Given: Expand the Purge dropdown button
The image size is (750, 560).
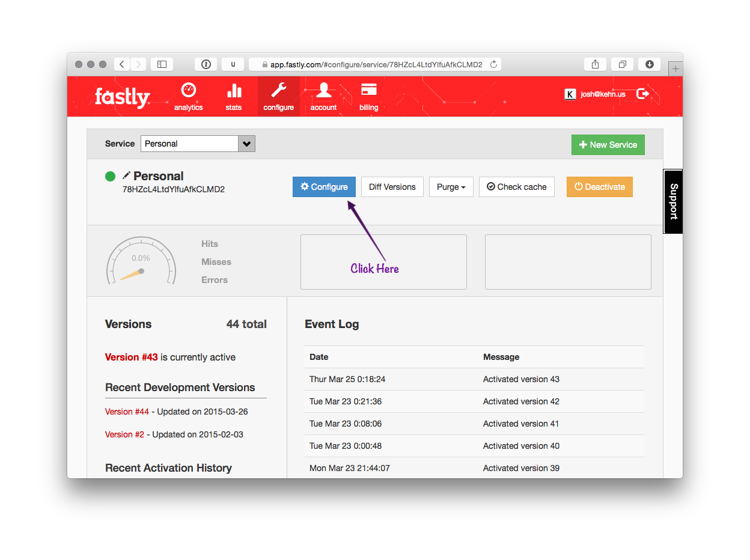Looking at the screenshot, I should (451, 187).
